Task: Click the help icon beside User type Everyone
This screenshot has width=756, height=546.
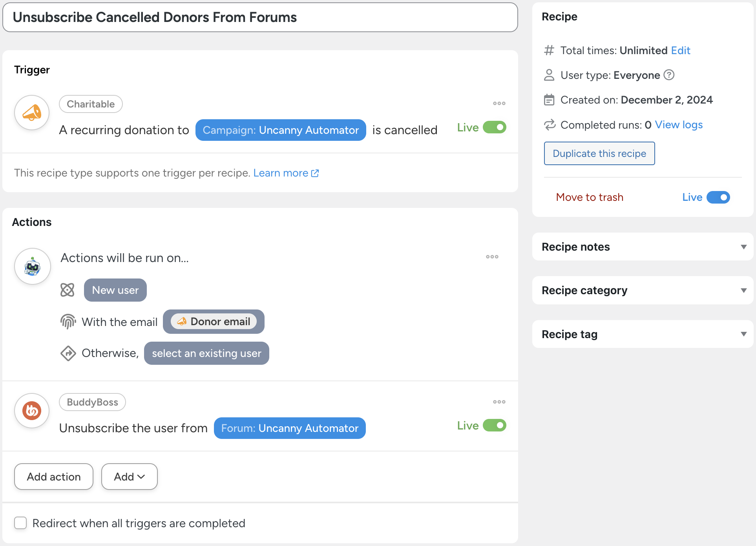Action: coord(669,75)
